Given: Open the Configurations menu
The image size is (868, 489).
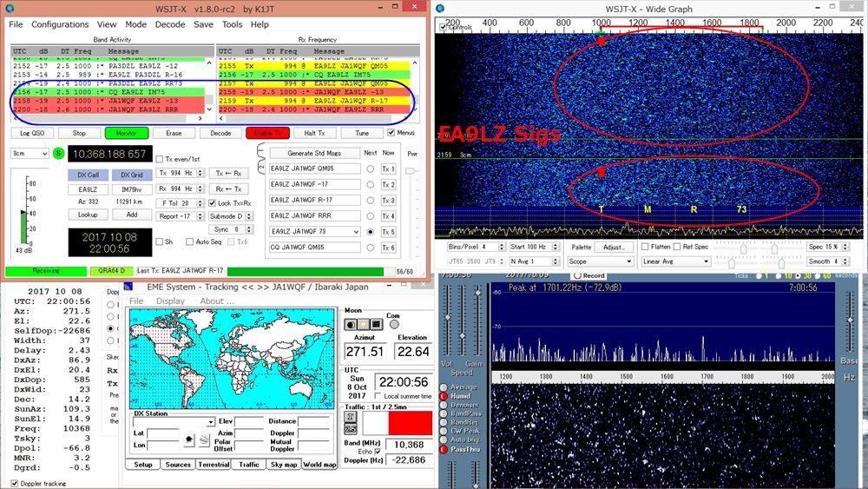Looking at the screenshot, I should [60, 24].
